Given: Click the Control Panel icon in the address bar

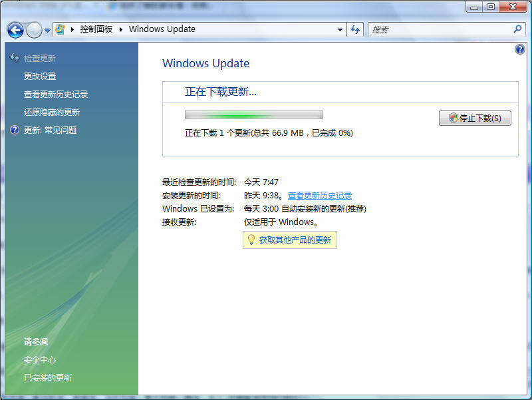Looking at the screenshot, I should (60, 29).
